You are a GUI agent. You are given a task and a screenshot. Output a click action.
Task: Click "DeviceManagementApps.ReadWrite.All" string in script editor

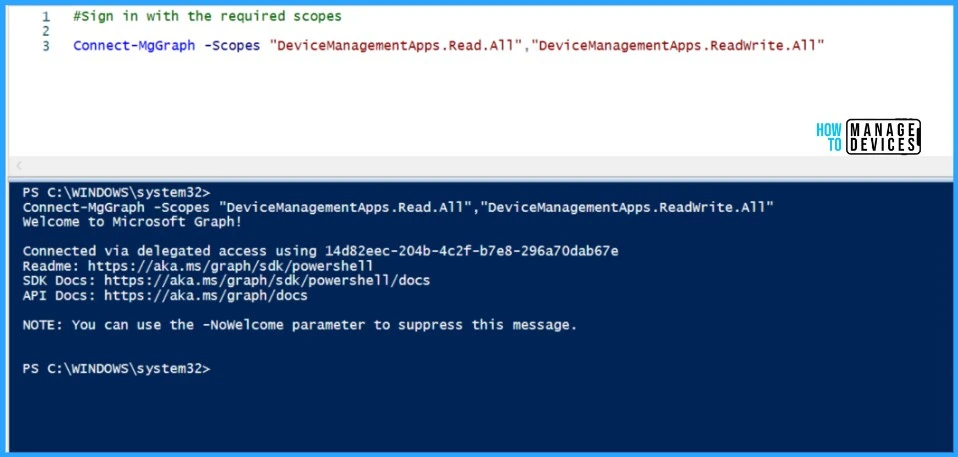(680, 46)
